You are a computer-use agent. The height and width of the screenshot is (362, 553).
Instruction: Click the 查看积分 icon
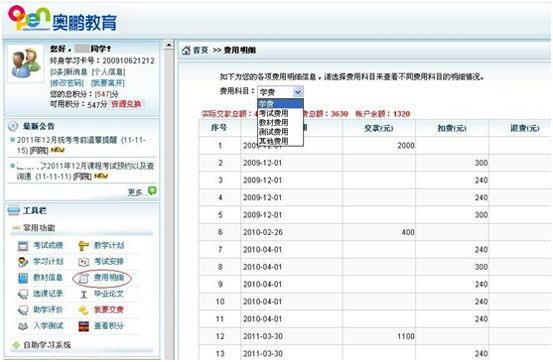pyautogui.click(x=83, y=326)
